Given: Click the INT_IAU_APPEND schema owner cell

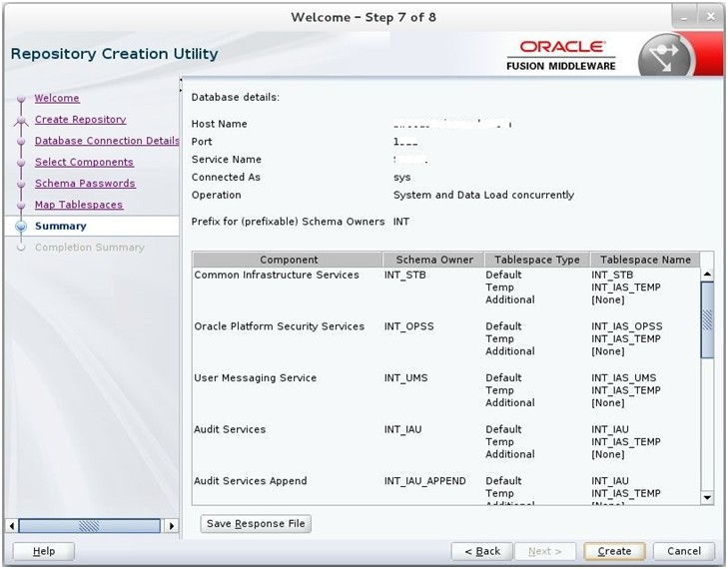Looking at the screenshot, I should tap(424, 481).
